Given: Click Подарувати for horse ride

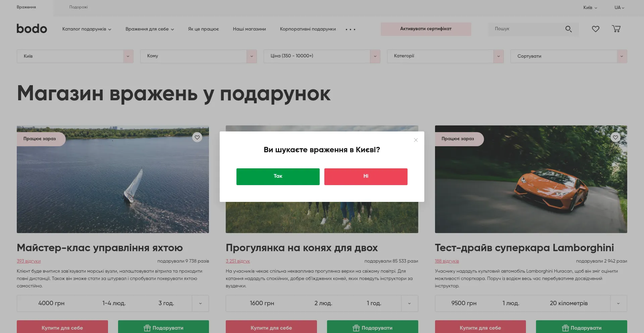Looking at the screenshot, I should click(373, 327).
